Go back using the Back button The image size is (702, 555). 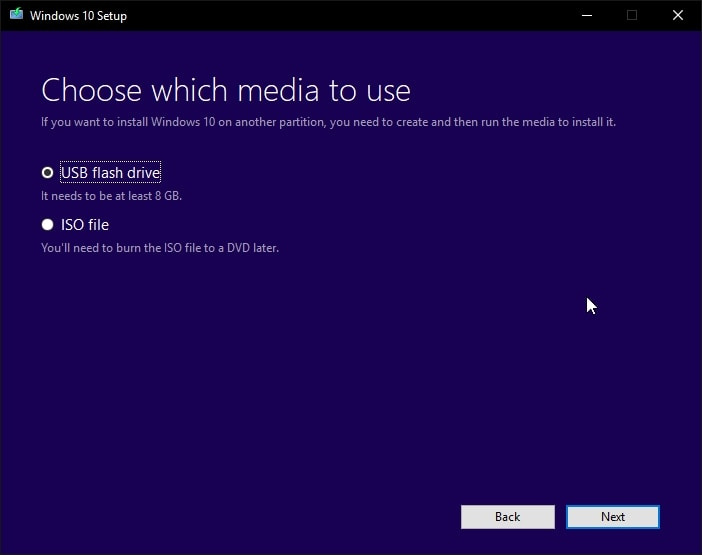[507, 517]
